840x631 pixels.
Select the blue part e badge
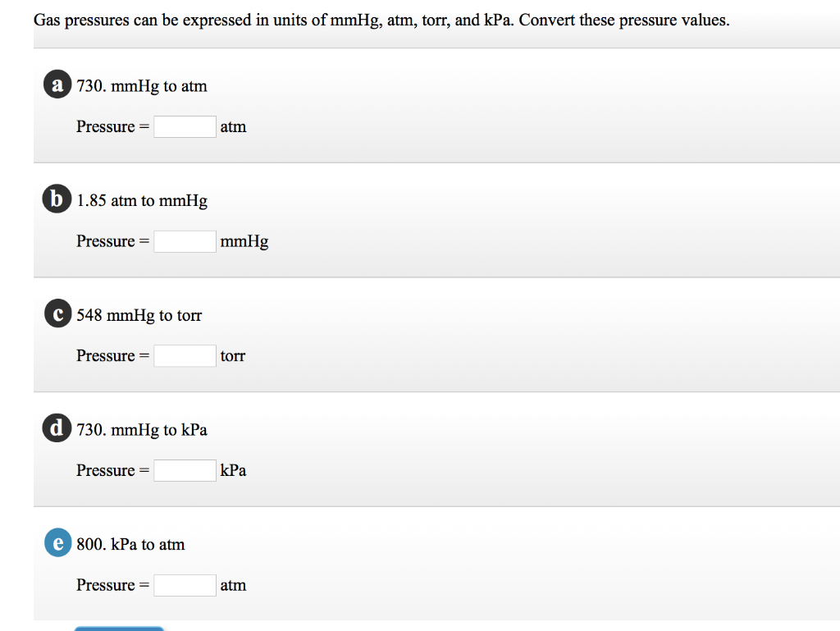(58, 542)
